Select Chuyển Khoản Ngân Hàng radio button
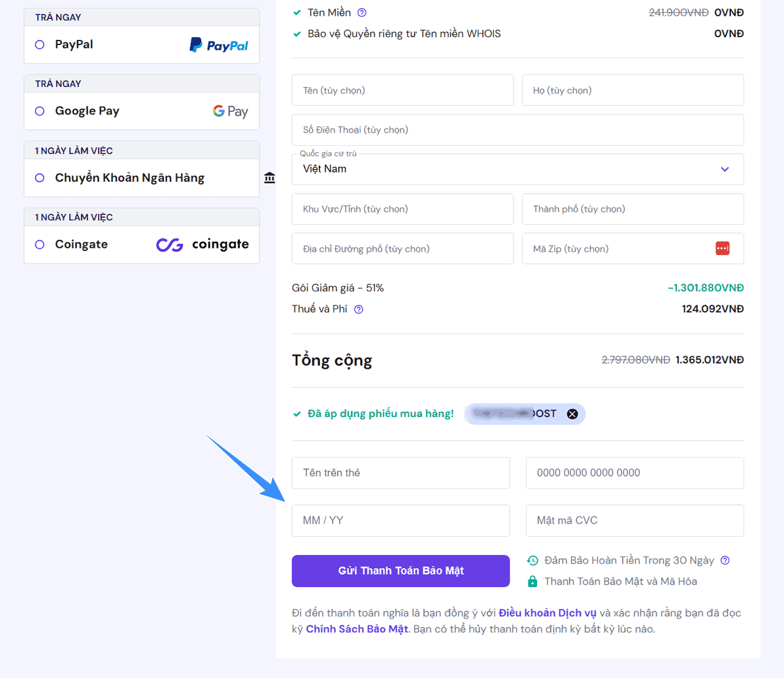This screenshot has width=784, height=678. point(40,178)
